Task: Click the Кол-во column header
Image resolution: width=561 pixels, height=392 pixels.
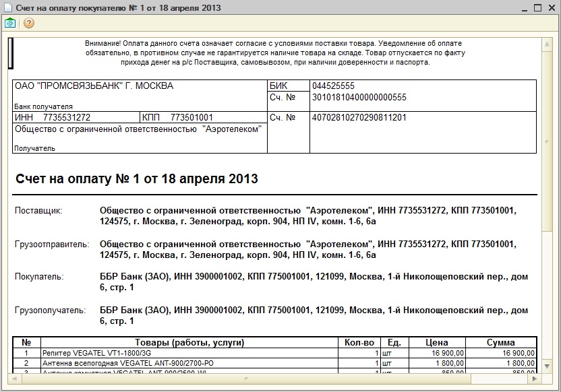Action: point(359,342)
